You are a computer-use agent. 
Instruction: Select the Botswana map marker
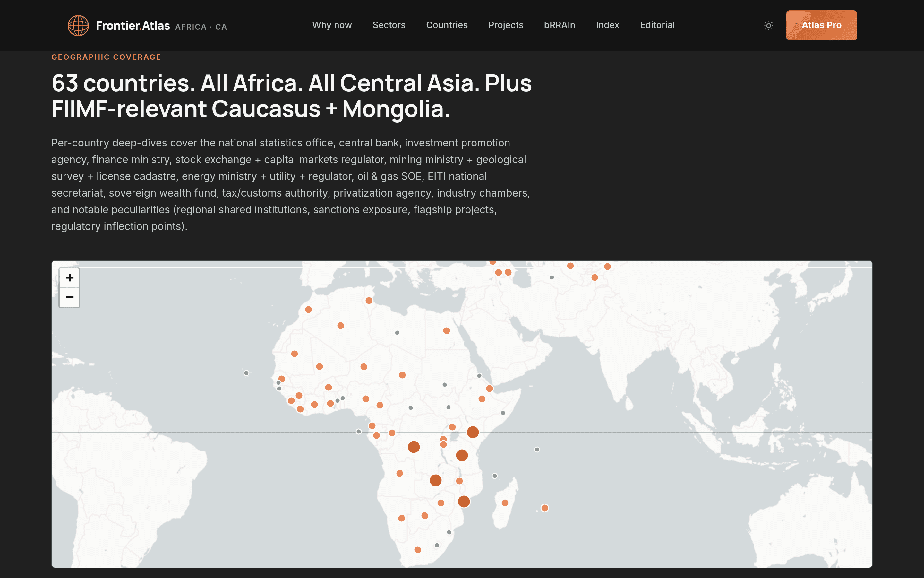(x=424, y=516)
